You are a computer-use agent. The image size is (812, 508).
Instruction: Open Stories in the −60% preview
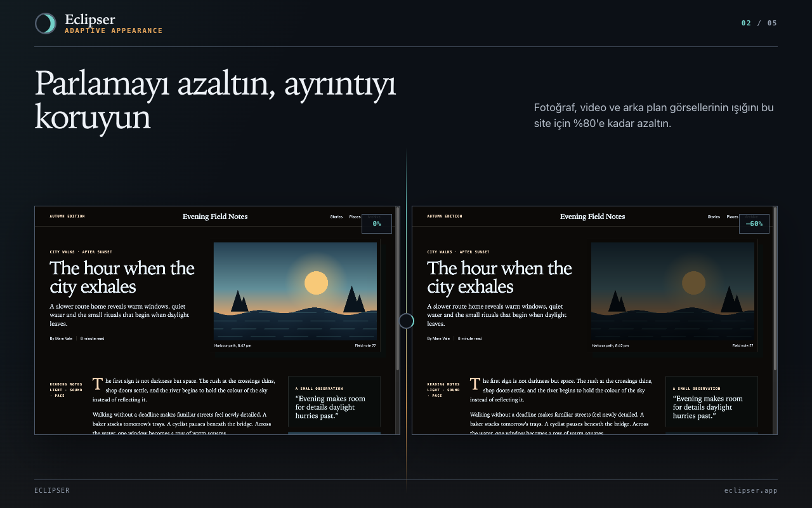click(714, 217)
